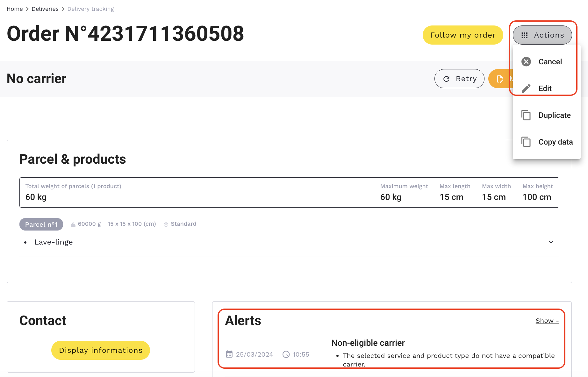Navigate to Deliveries breadcrumb link

[45, 9]
